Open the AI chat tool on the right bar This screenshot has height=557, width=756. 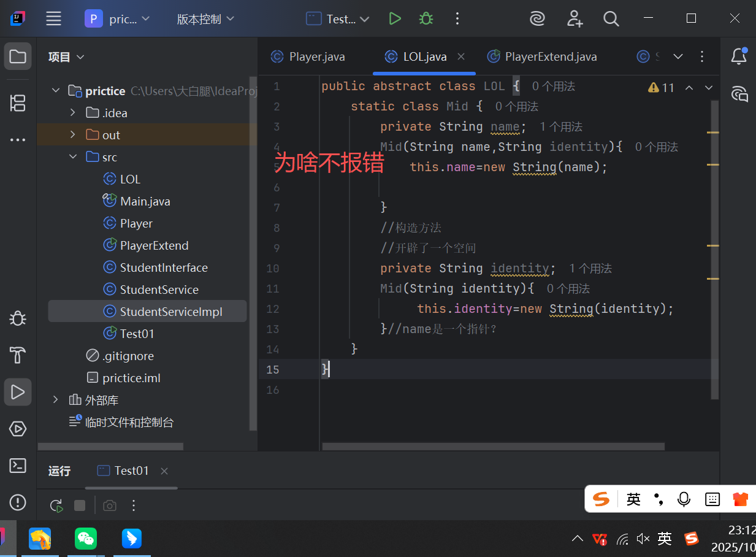tap(739, 94)
